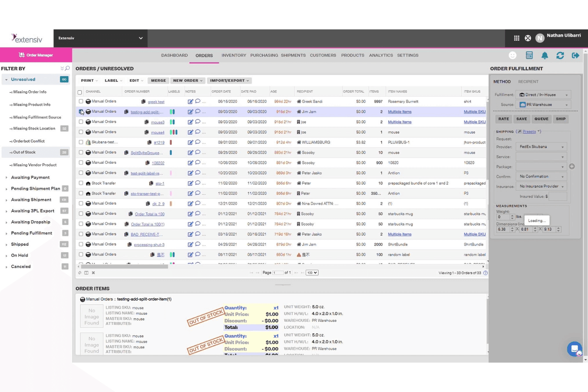The width and height of the screenshot is (588, 392).
Task: Open the No Confirmation dropdown
Action: point(542,176)
